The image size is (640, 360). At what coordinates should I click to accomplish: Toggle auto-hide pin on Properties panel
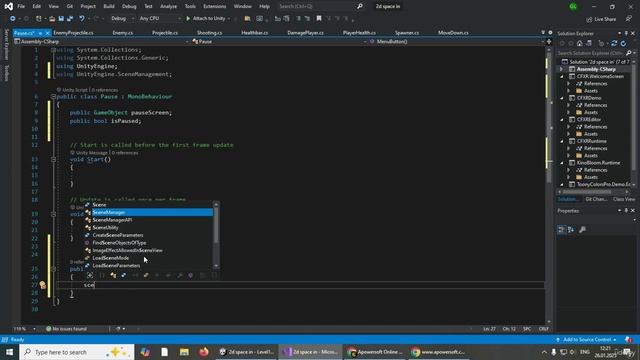coord(626,211)
